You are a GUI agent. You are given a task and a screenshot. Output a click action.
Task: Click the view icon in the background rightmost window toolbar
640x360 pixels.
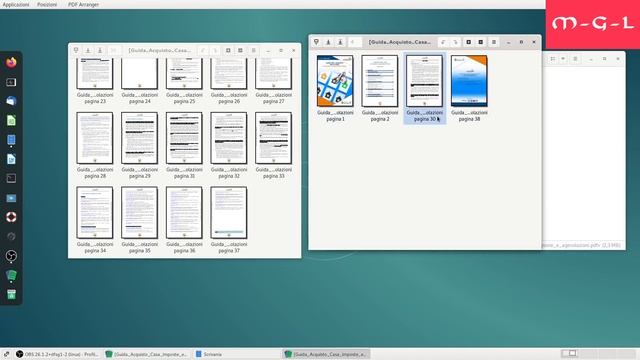[x=553, y=59]
